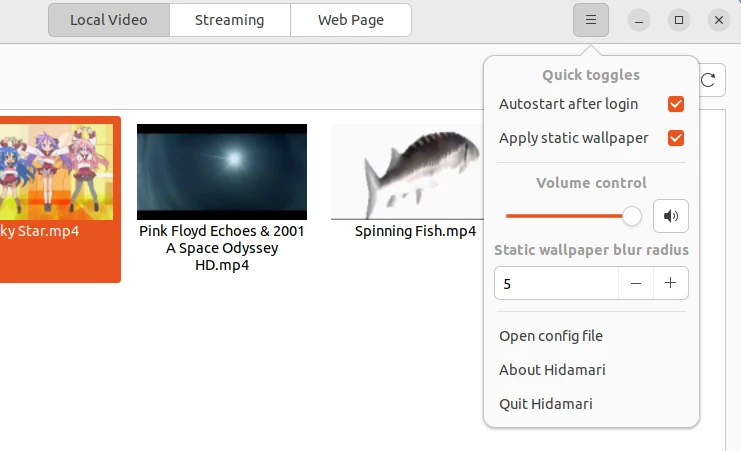Click the hamburger menu button

pyautogui.click(x=591, y=20)
